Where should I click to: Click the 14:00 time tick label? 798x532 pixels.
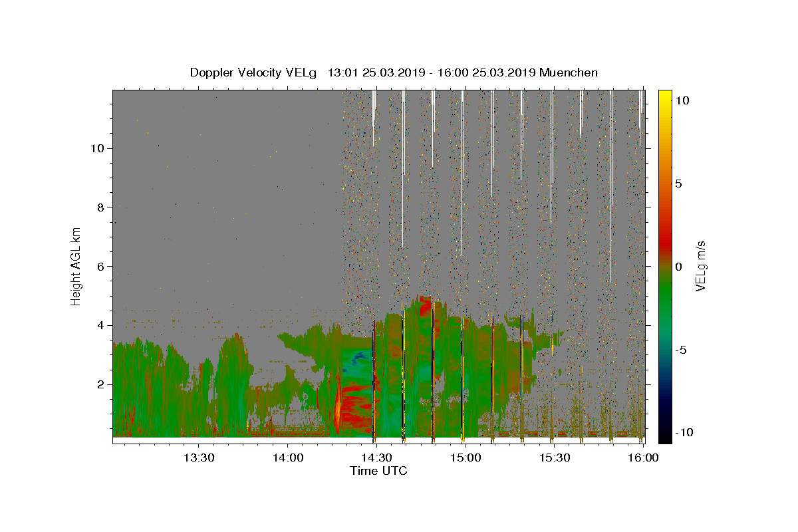coord(287,458)
